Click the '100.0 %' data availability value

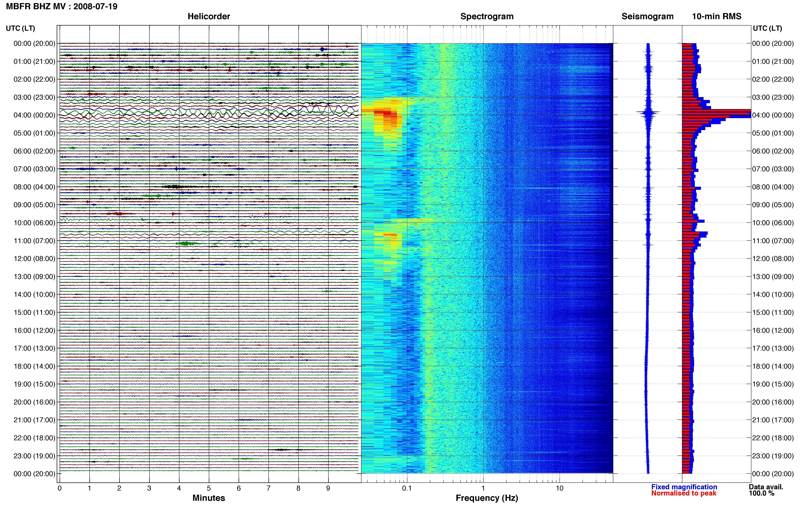tap(762, 493)
